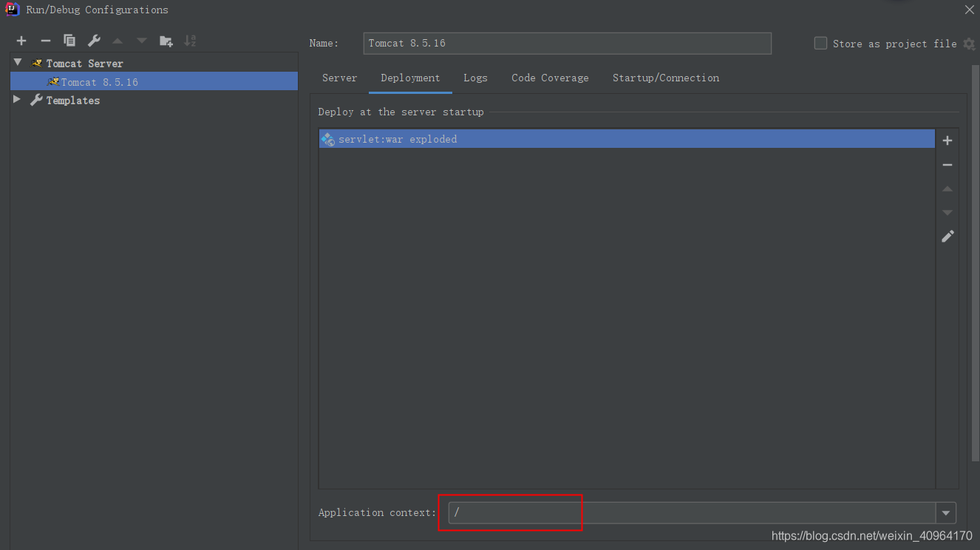Click the Application context text field
Screen dimensions: 980x550
tap(693, 512)
